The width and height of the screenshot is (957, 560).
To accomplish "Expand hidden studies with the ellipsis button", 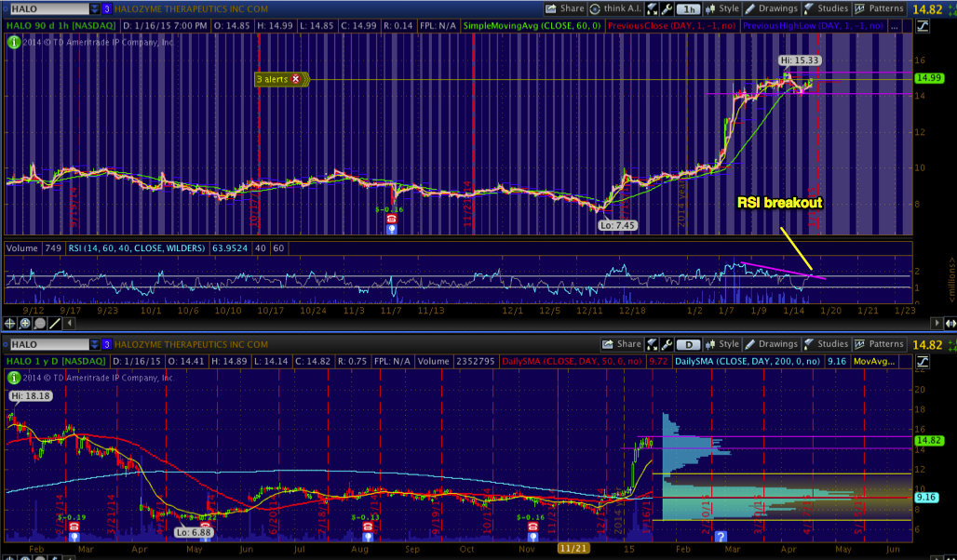I will 896,26.
